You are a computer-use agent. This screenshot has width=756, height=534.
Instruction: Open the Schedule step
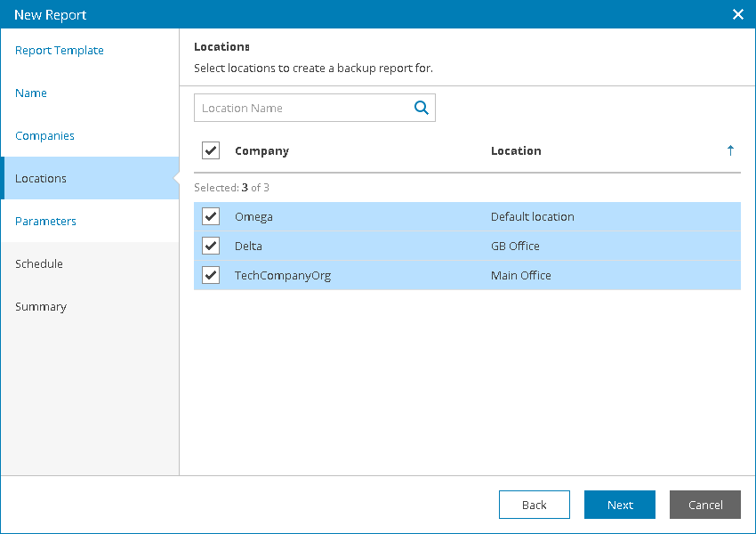[x=39, y=263]
